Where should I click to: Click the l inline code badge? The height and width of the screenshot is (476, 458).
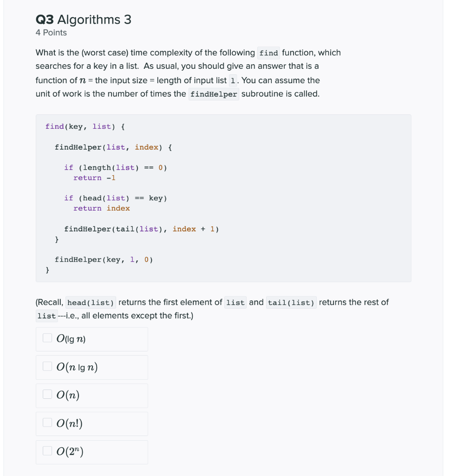coord(232,80)
